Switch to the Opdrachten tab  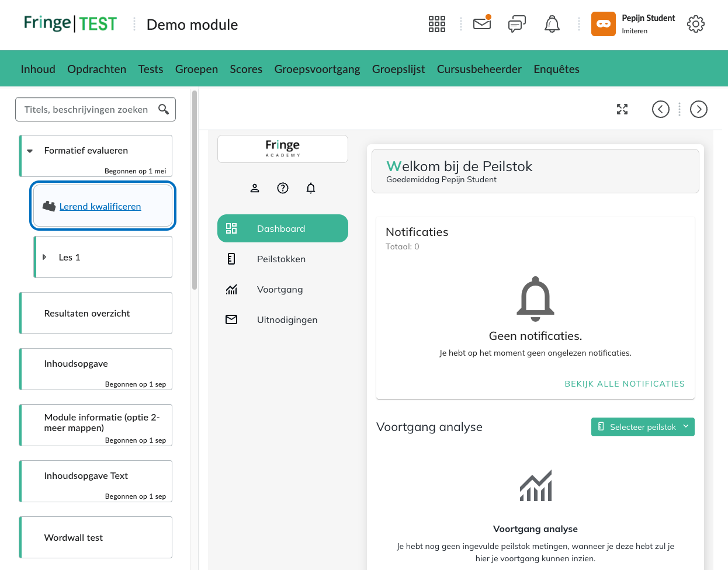pos(96,69)
